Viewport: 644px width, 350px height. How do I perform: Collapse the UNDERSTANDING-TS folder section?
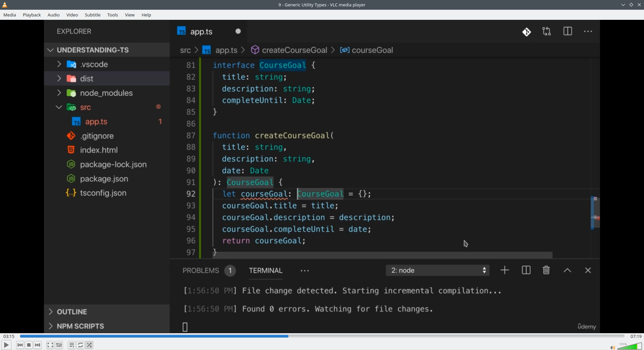tap(107, 50)
